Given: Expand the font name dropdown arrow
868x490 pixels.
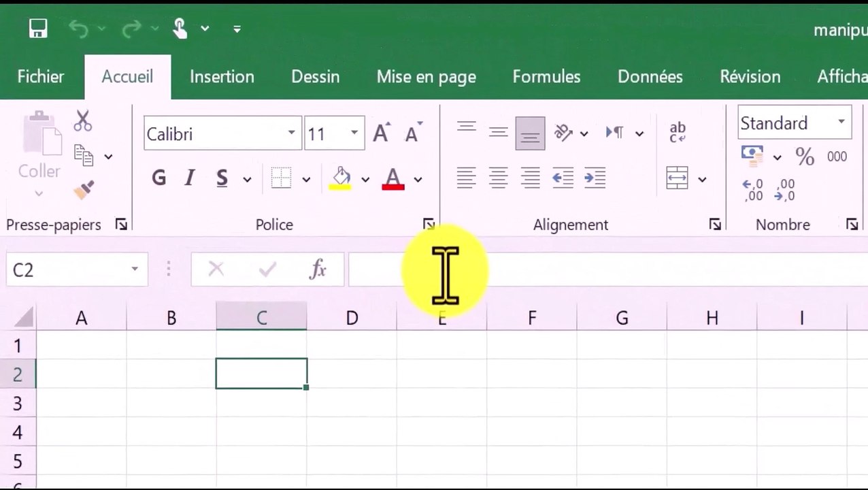Looking at the screenshot, I should [x=292, y=133].
